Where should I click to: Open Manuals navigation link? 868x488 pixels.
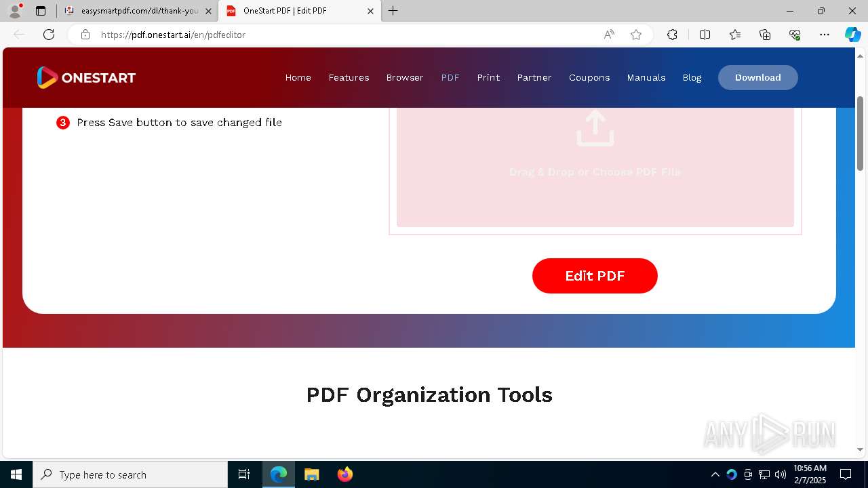point(646,78)
